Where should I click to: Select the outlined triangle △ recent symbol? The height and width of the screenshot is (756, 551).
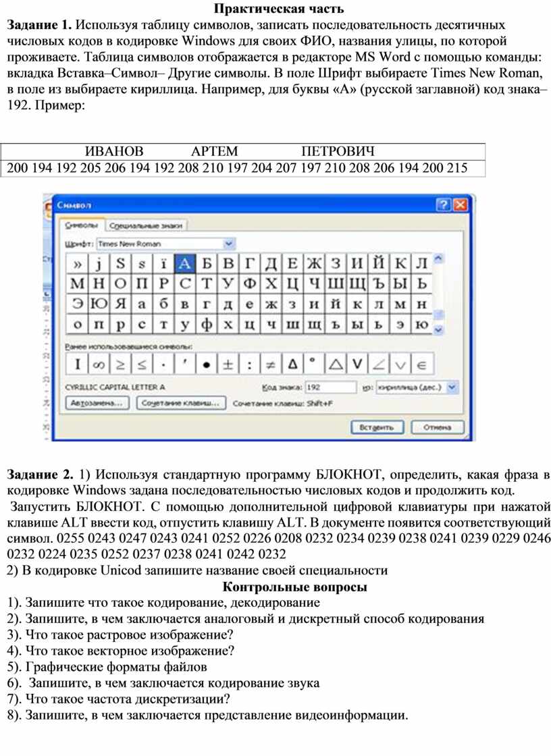[336, 364]
